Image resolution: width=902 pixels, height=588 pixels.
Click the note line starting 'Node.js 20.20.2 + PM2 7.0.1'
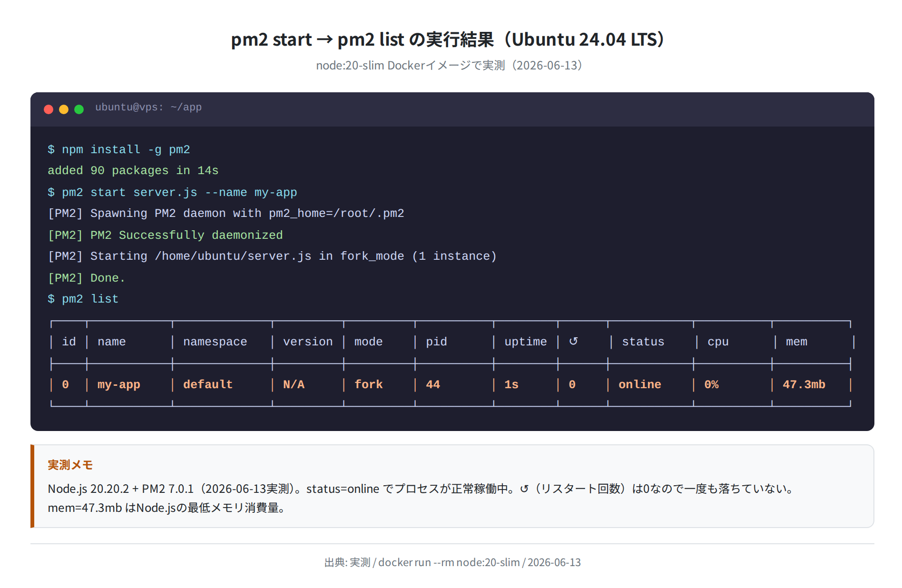point(422,489)
